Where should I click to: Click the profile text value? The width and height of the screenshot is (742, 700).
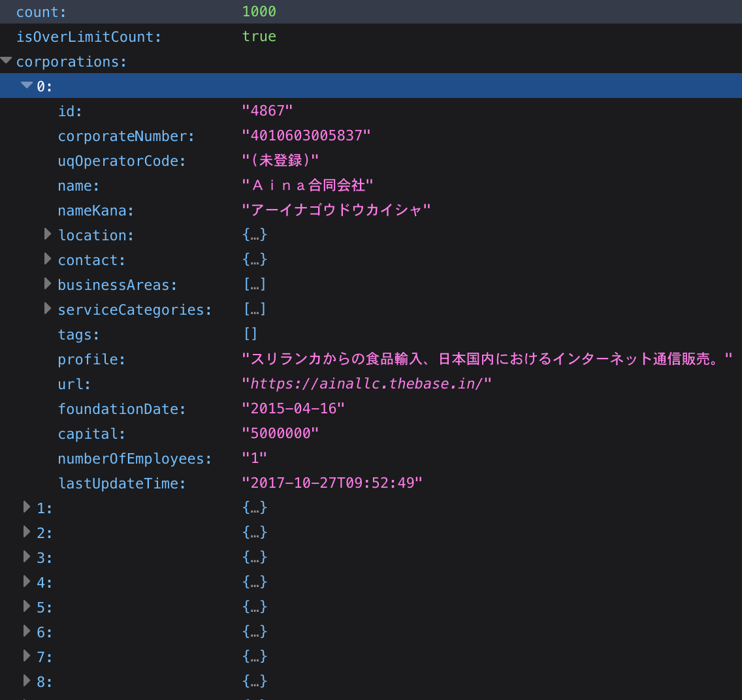click(x=487, y=358)
